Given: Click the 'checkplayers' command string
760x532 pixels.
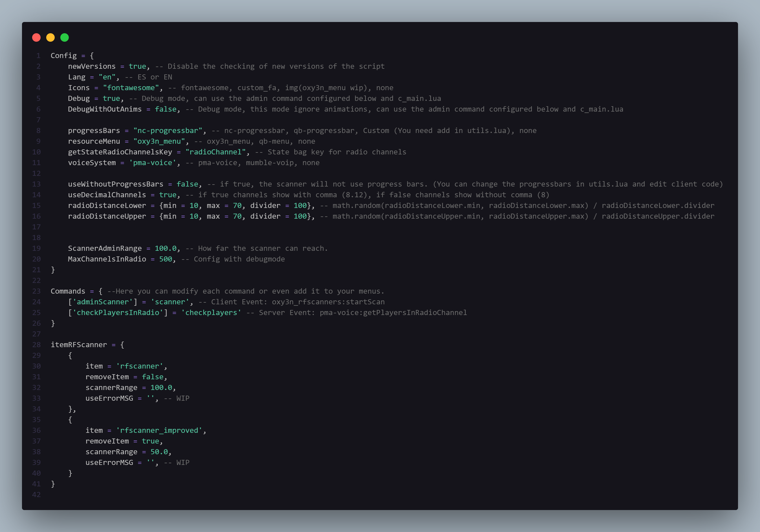Looking at the screenshot, I should (x=211, y=313).
